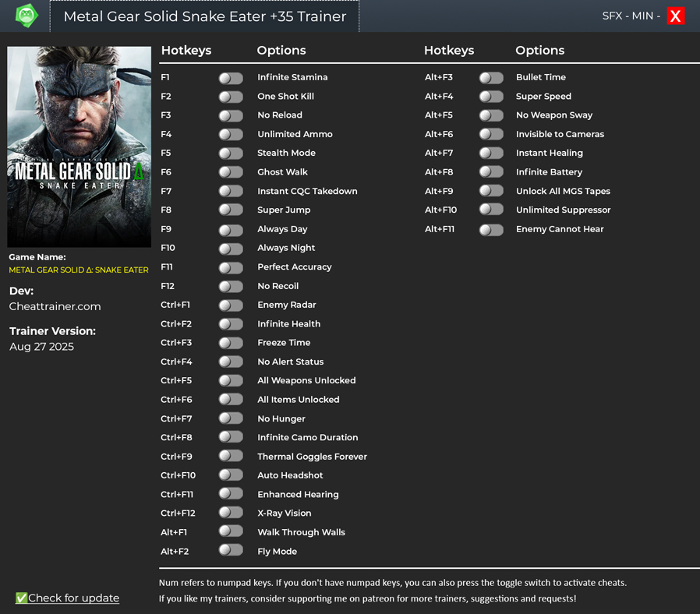This screenshot has width=700, height=614.
Task: Click the F12 hotkey label
Action: [x=168, y=286]
